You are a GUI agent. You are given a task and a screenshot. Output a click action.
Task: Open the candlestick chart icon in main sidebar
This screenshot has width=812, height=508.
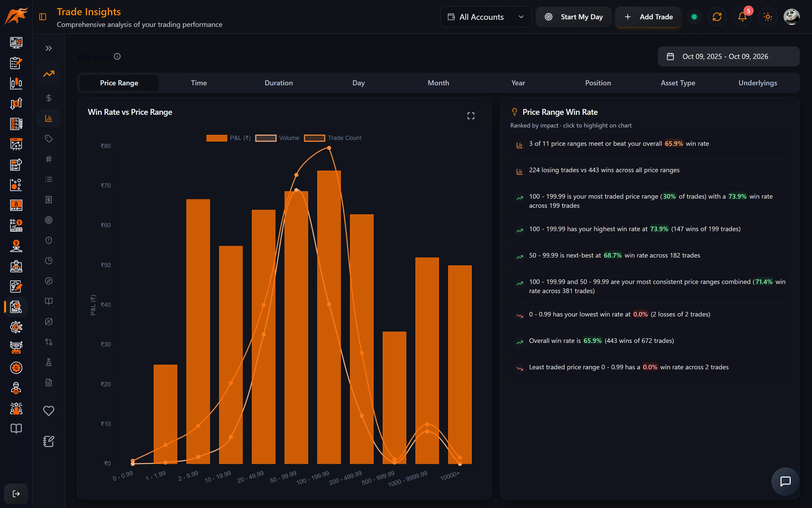(16, 83)
